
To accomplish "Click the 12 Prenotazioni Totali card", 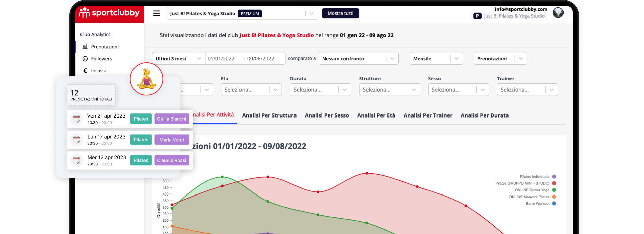I will (91, 95).
